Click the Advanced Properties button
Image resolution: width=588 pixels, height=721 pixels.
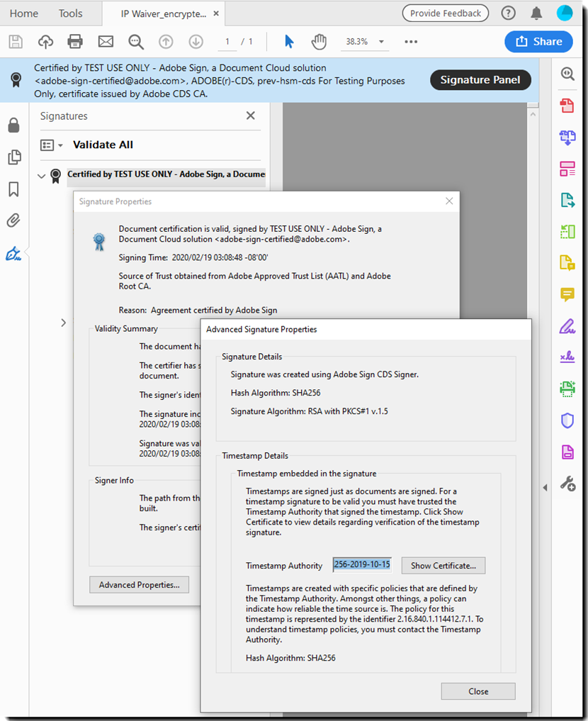click(x=139, y=585)
